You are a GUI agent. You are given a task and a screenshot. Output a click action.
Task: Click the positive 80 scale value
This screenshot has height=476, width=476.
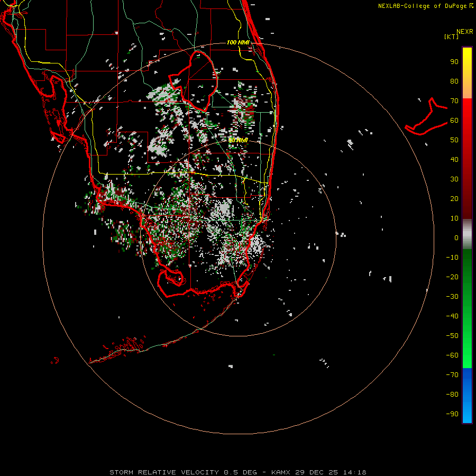click(x=454, y=81)
